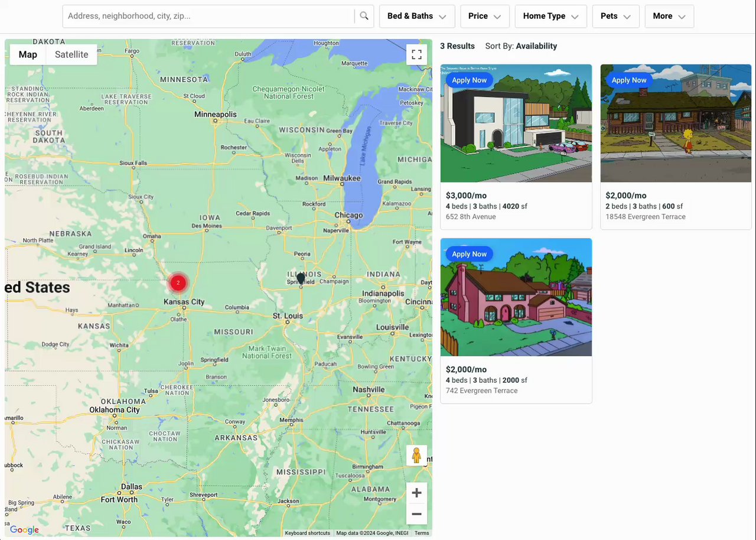Image resolution: width=756 pixels, height=540 pixels.
Task: Click the Nashville map label
Action: [x=369, y=390]
